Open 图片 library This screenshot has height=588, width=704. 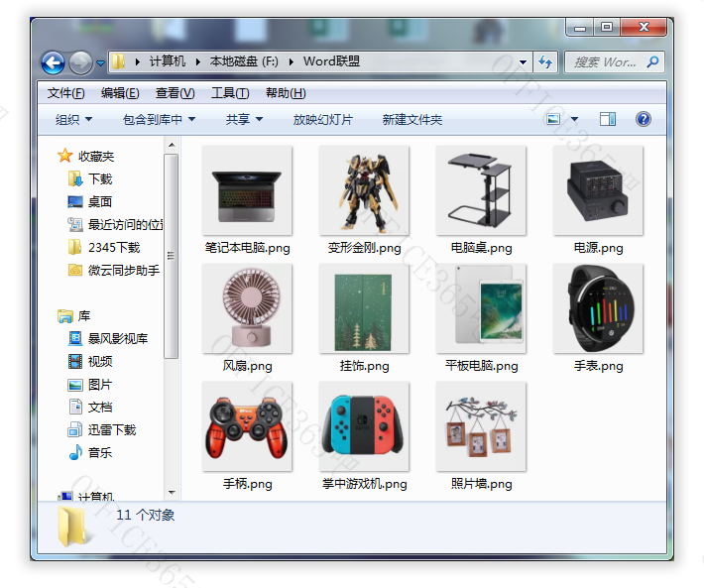(90, 384)
